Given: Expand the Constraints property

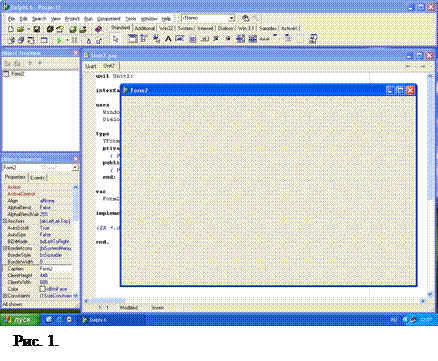Looking at the screenshot, I should click(x=5, y=296).
